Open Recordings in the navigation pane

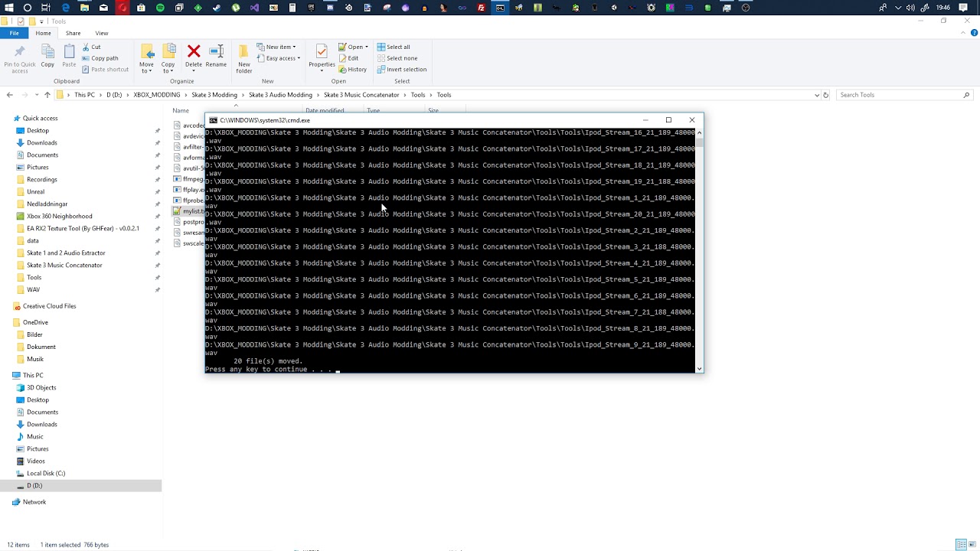(x=42, y=180)
